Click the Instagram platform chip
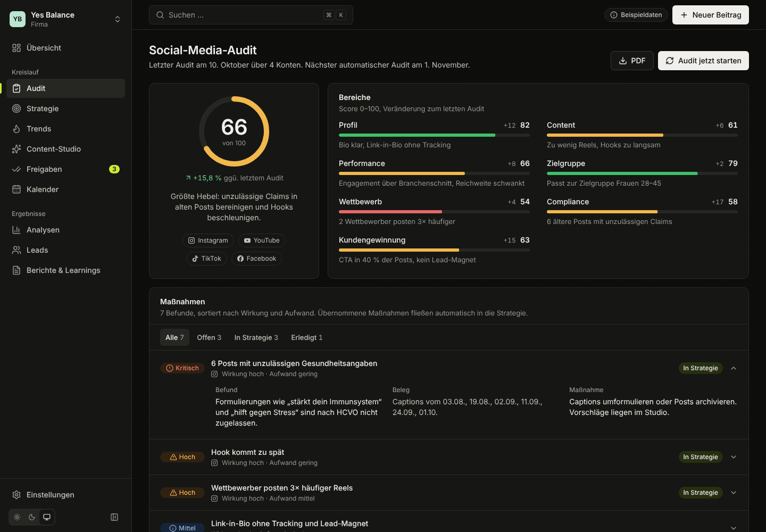766x532 pixels. (x=208, y=240)
